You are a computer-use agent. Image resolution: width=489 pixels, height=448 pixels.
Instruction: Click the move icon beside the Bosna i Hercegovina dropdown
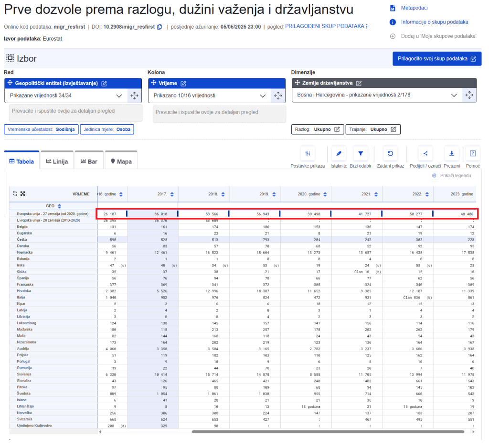click(x=469, y=95)
